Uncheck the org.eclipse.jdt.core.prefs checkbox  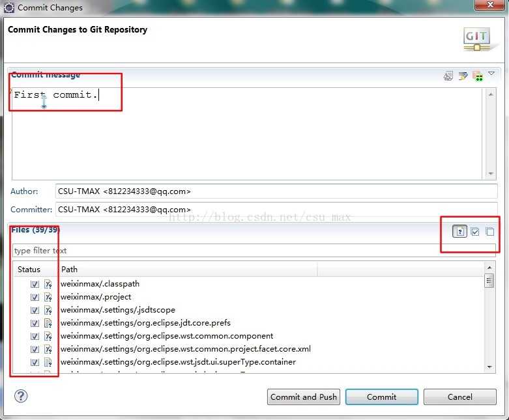click(35, 323)
